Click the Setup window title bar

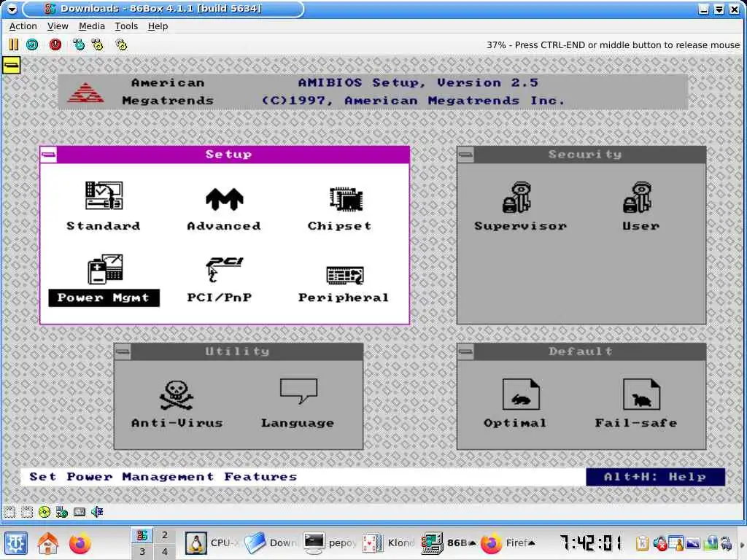click(x=233, y=155)
